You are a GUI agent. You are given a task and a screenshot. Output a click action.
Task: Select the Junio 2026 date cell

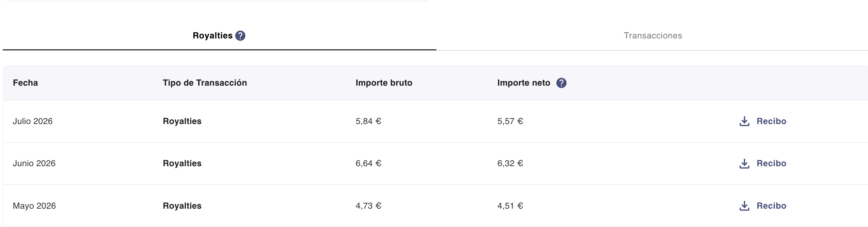coord(34,163)
